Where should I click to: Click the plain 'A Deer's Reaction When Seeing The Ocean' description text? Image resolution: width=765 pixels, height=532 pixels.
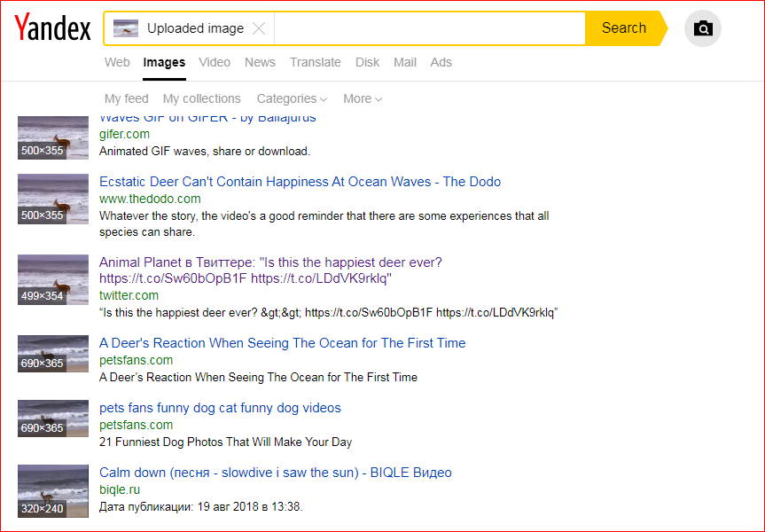coord(258,378)
